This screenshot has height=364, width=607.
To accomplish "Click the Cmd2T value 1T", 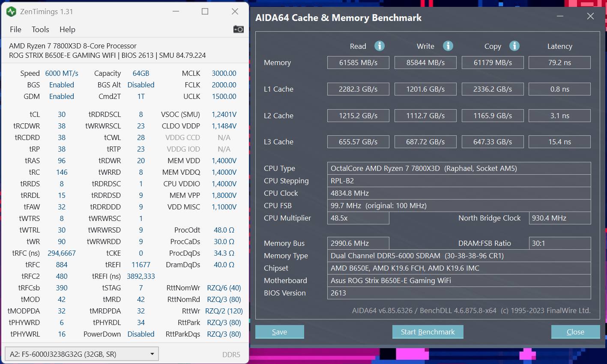I will click(x=141, y=96).
